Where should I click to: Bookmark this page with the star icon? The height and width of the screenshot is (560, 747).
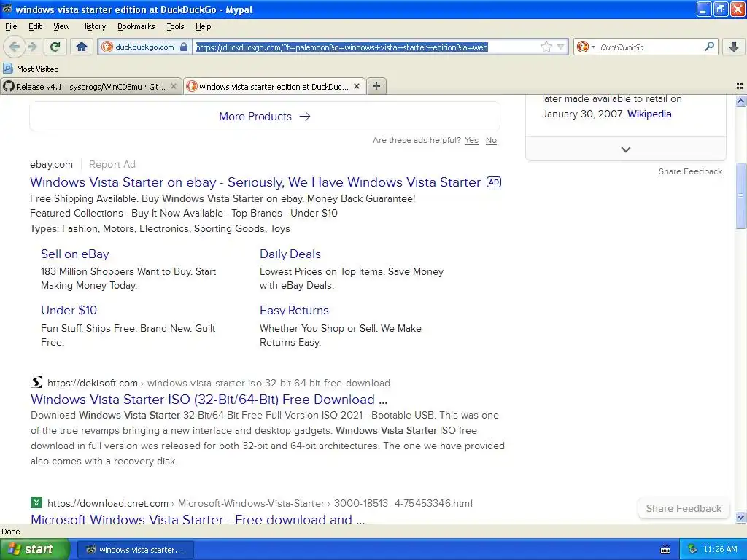(546, 47)
